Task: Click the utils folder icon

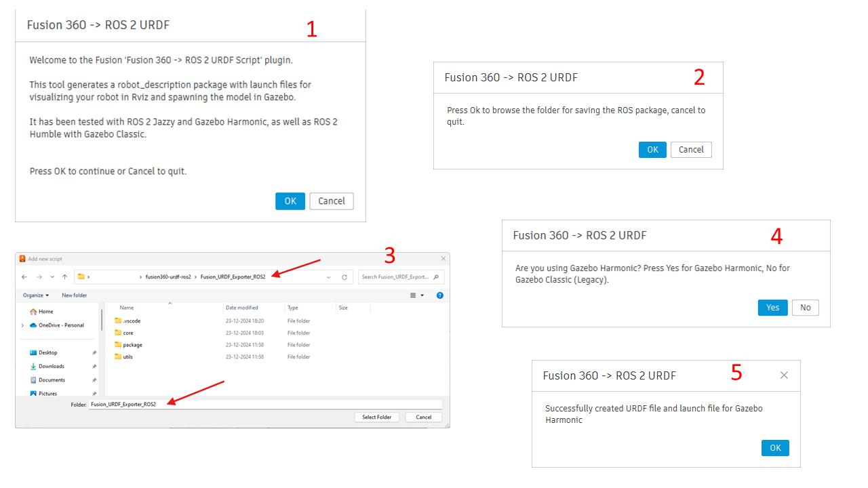Action: tap(118, 357)
